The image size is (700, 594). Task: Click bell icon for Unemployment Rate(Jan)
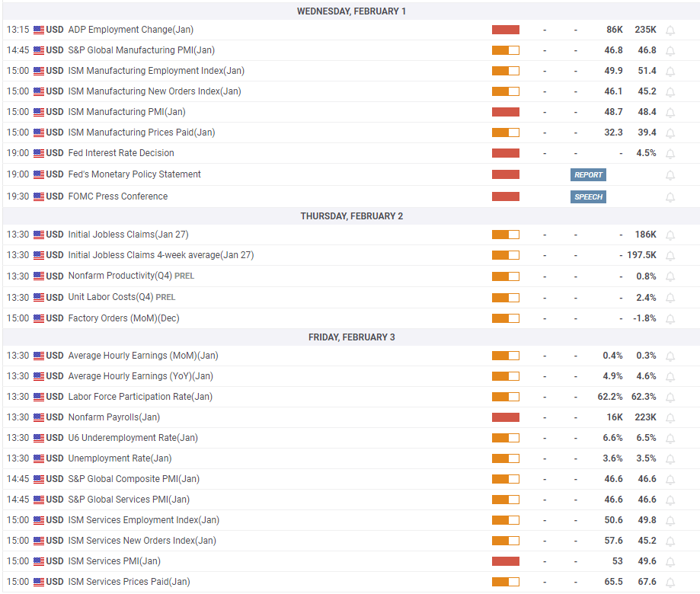click(670, 458)
